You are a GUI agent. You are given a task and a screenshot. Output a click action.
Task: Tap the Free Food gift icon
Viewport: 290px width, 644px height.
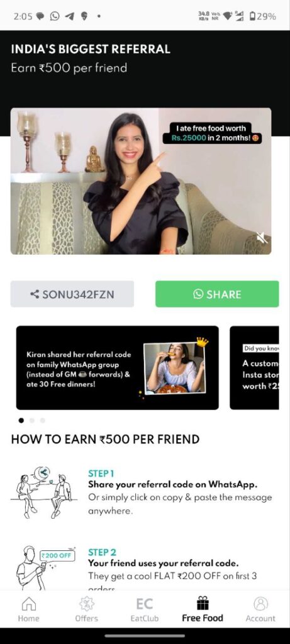[203, 603]
